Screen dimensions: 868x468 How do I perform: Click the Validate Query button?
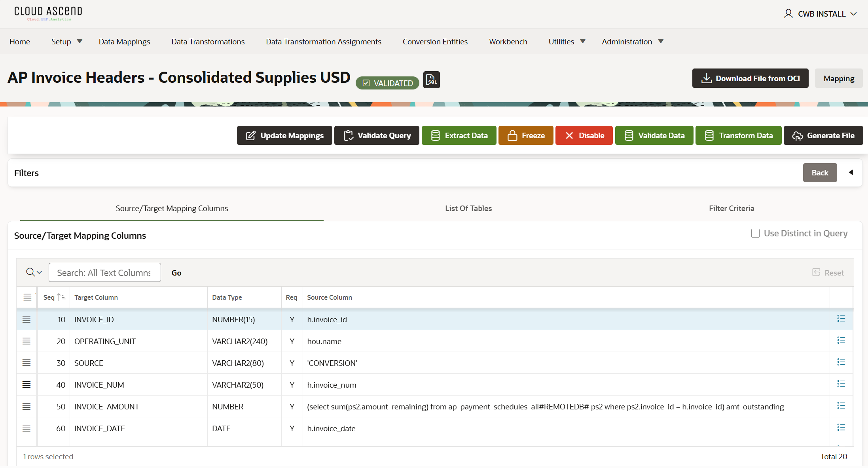(377, 135)
